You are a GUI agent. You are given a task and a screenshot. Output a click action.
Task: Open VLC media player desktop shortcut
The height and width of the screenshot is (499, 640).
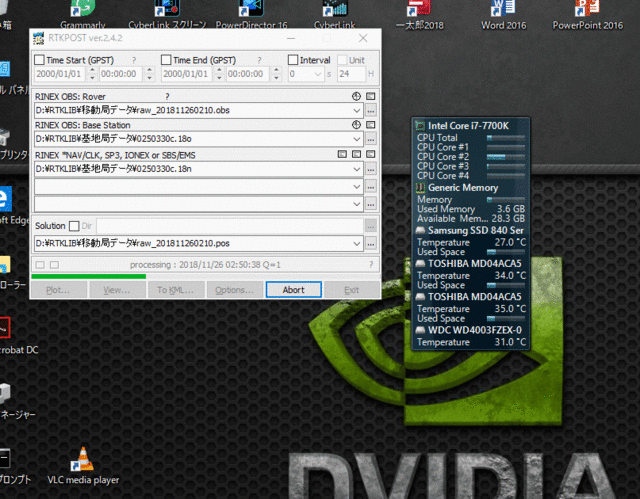tap(83, 465)
